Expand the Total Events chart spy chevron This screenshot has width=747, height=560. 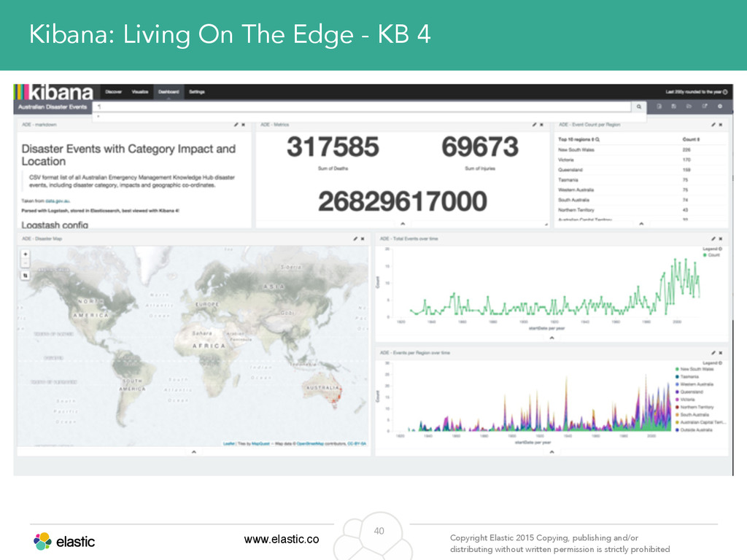tap(551, 338)
